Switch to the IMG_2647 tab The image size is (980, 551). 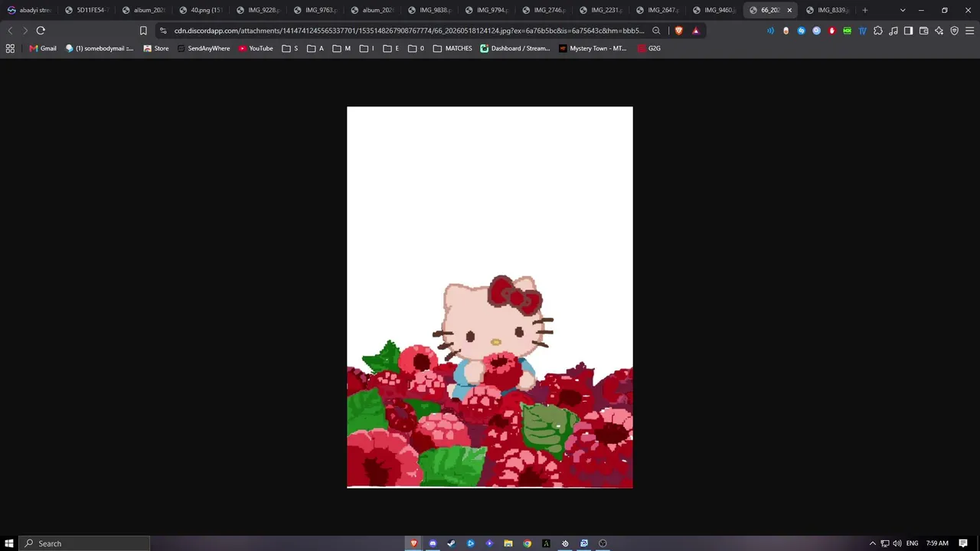point(657,10)
